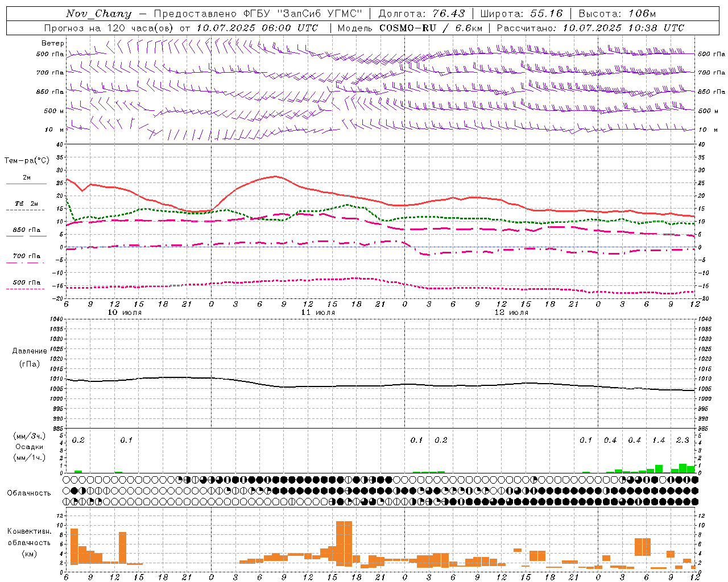
Task: Click the '12 июля' date label
Action: (x=511, y=313)
